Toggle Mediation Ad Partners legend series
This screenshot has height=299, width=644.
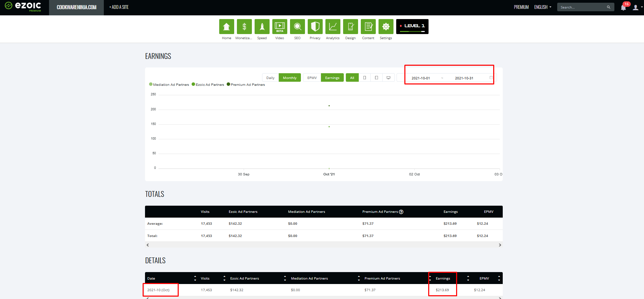click(x=169, y=84)
